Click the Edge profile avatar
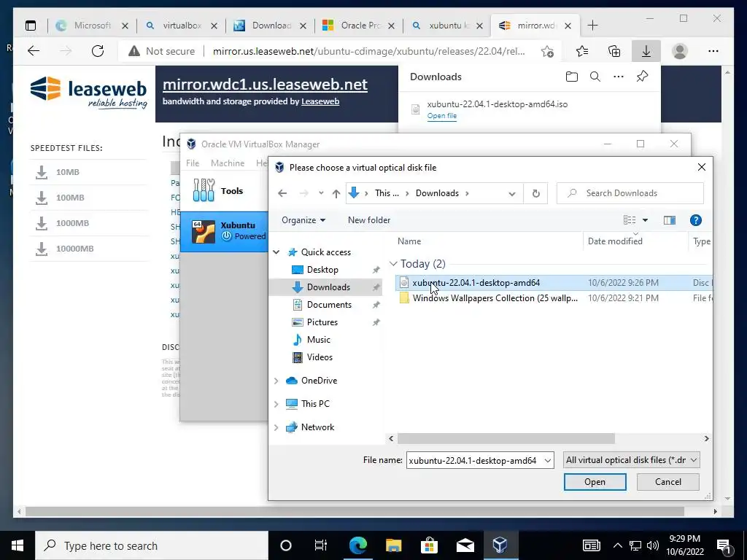The image size is (747, 560). tap(680, 51)
